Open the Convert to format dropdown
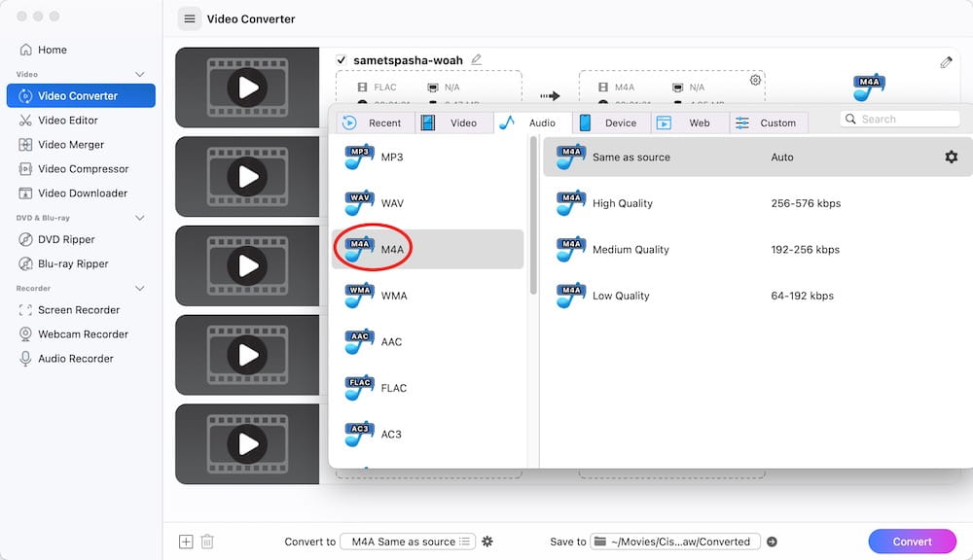The image size is (973, 560). point(408,542)
